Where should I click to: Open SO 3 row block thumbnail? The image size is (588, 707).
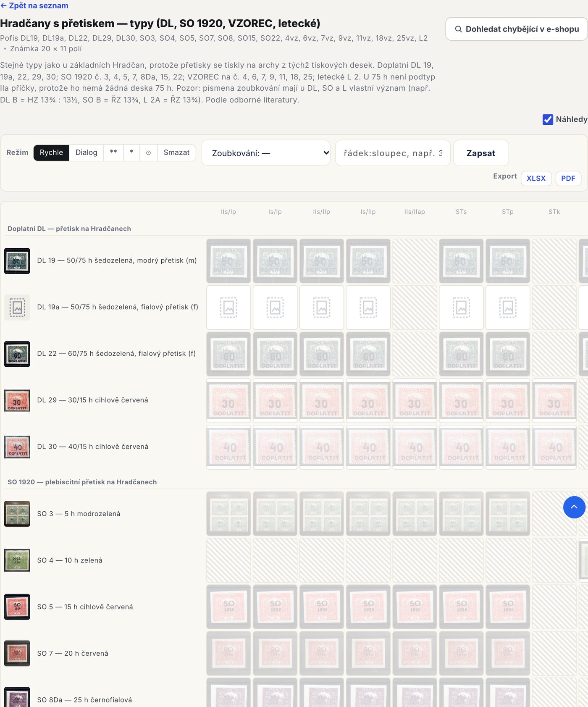(x=17, y=514)
